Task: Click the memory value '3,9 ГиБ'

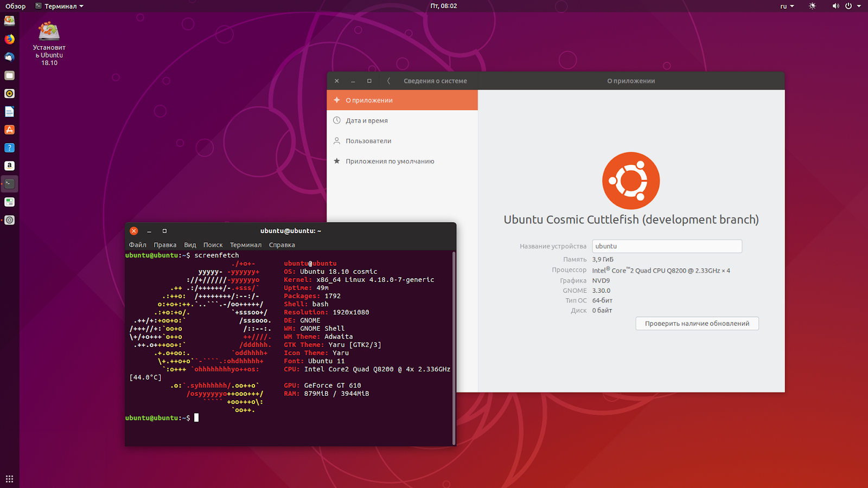Action: pyautogui.click(x=603, y=260)
